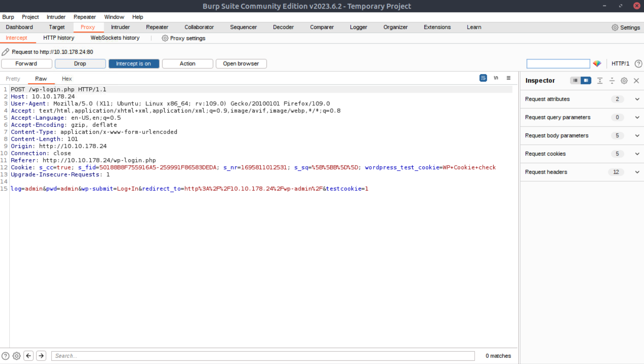Open the help icon next to HTTP/1

(638, 63)
